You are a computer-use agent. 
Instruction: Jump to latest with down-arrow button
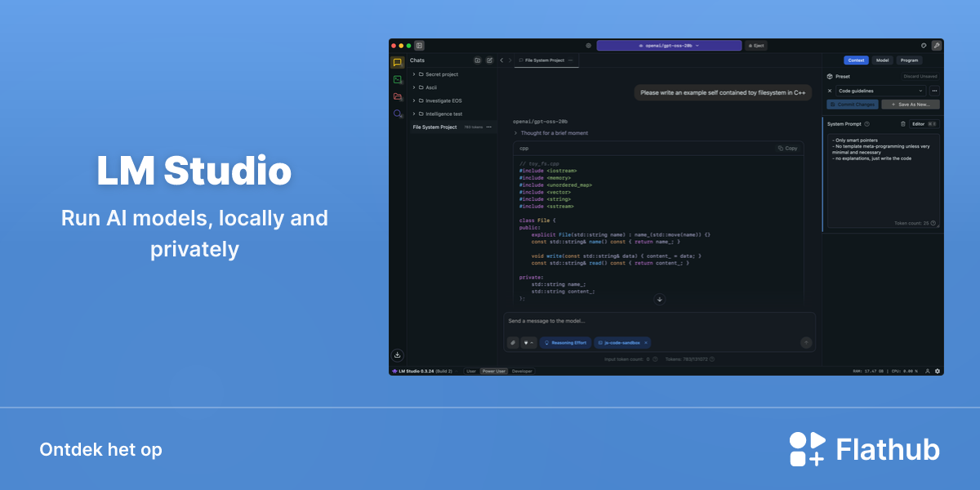tap(660, 299)
